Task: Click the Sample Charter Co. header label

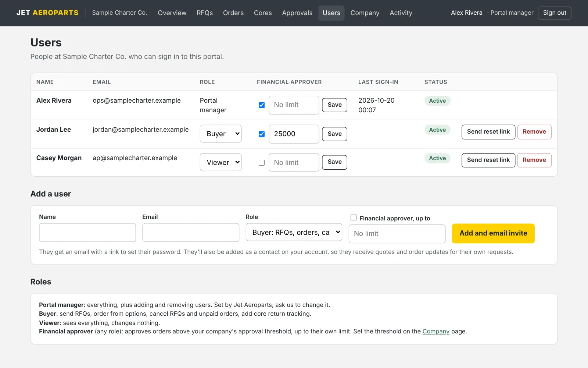Action: coord(119,13)
